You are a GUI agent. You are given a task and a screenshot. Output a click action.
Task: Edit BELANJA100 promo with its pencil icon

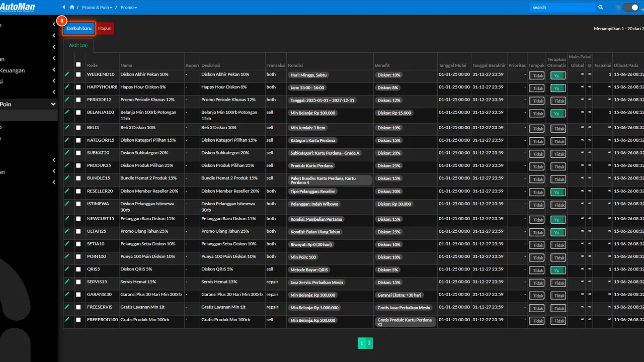[67, 112]
